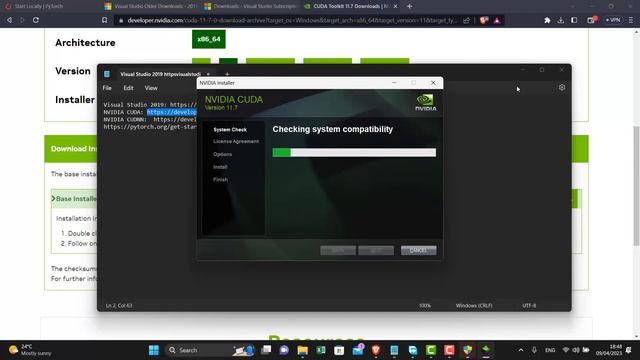This screenshot has height=360, width=640.
Task: Open ENG language selector in tray
Action: [x=550, y=350]
